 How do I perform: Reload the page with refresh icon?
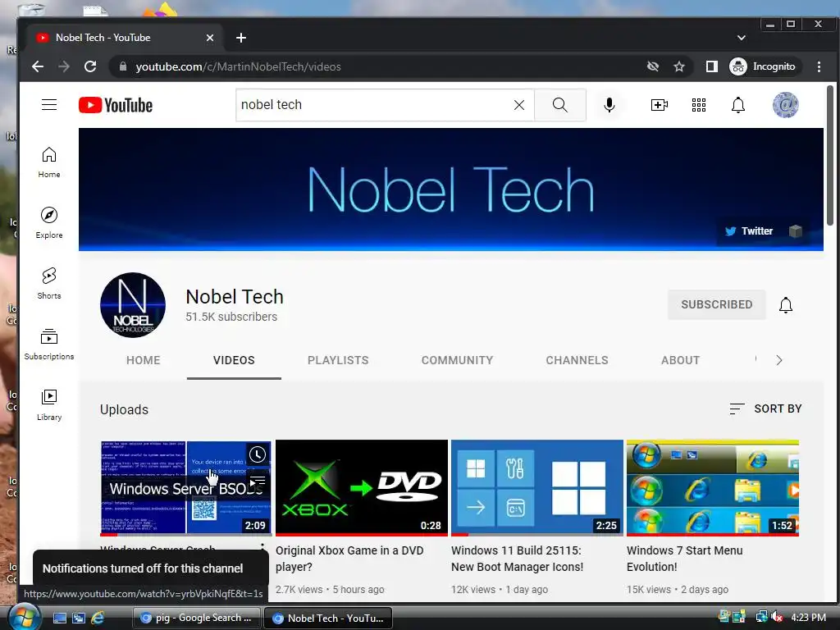90,66
